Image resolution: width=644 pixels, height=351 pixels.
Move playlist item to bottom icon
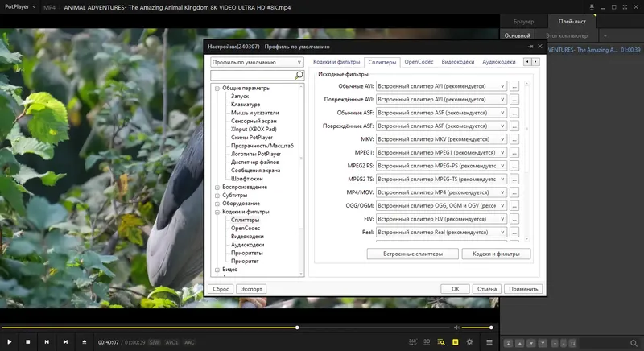coord(543,343)
